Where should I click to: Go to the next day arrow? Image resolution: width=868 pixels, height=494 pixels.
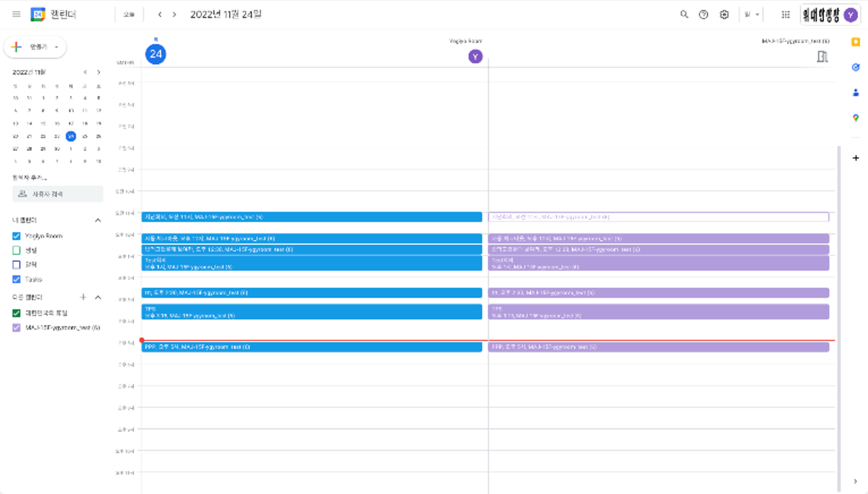point(174,15)
